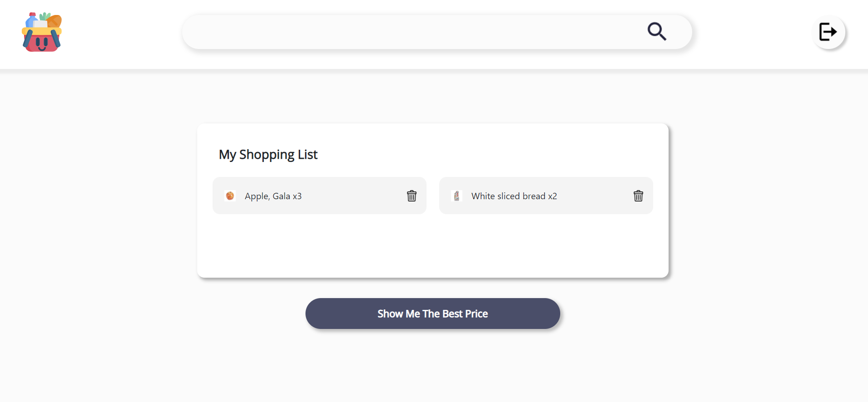Viewport: 868px width, 402px height.
Task: Click blank space inside White sliced bread row
Action: tap(594, 196)
